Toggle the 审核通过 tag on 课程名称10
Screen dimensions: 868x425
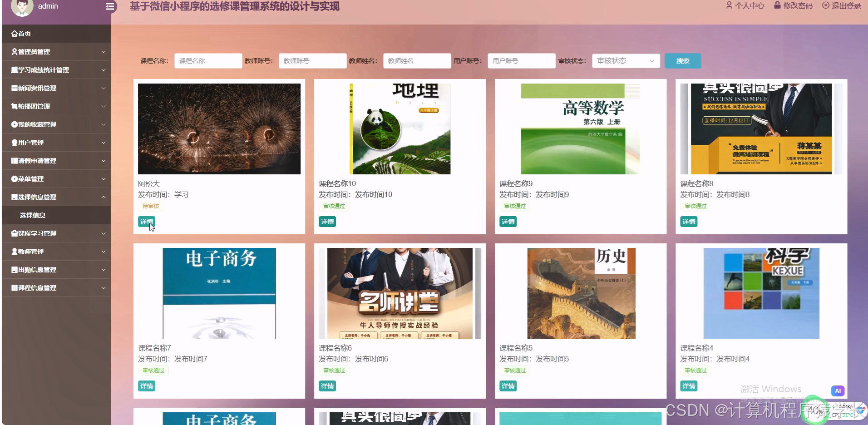click(334, 206)
